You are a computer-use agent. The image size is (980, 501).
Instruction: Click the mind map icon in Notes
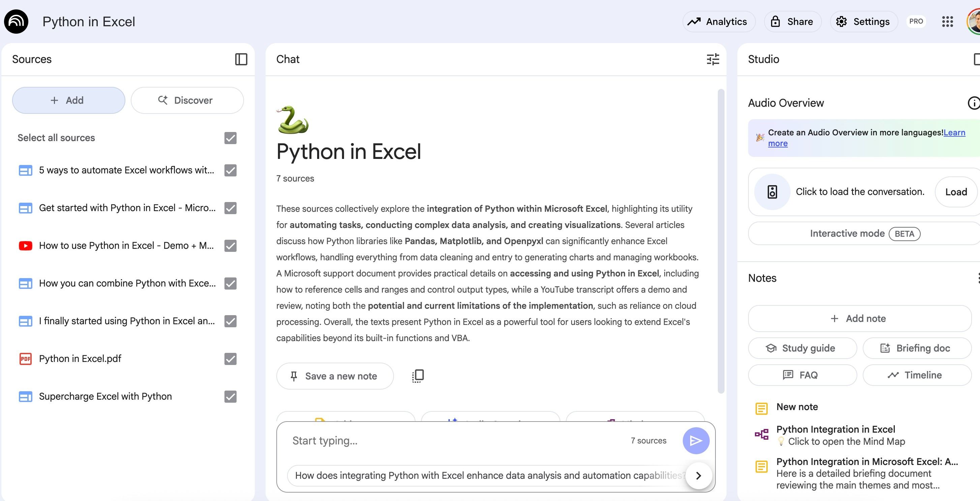(761, 434)
